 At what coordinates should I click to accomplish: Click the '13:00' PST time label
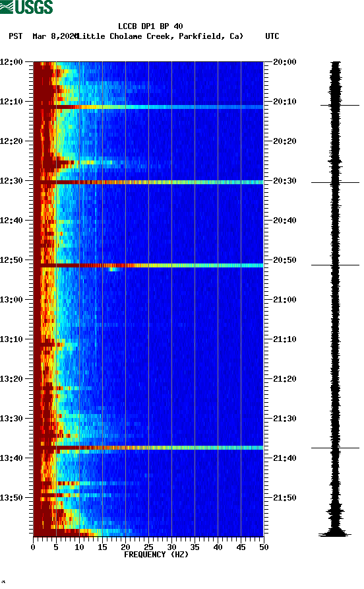[x=11, y=300]
